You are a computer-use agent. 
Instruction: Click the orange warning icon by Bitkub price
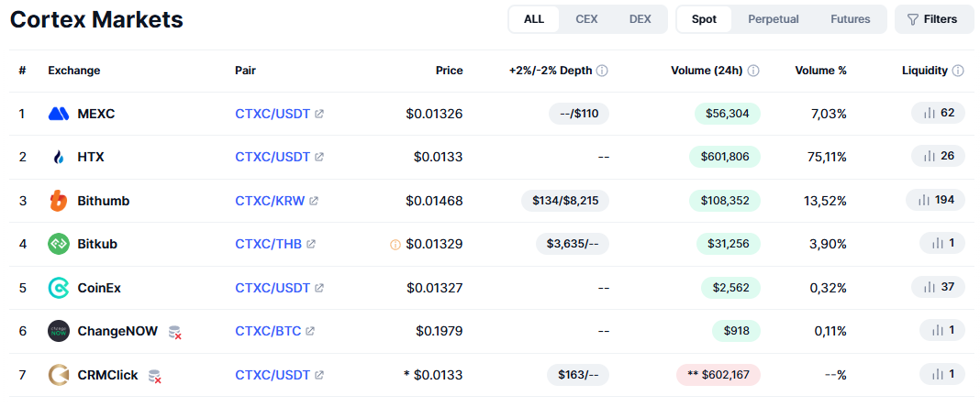(x=395, y=245)
